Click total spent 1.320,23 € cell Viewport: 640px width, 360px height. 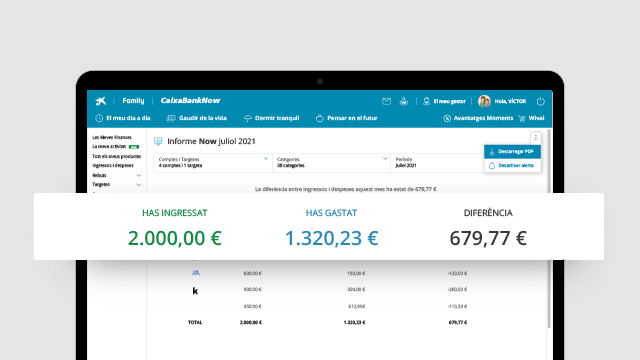[x=354, y=322]
